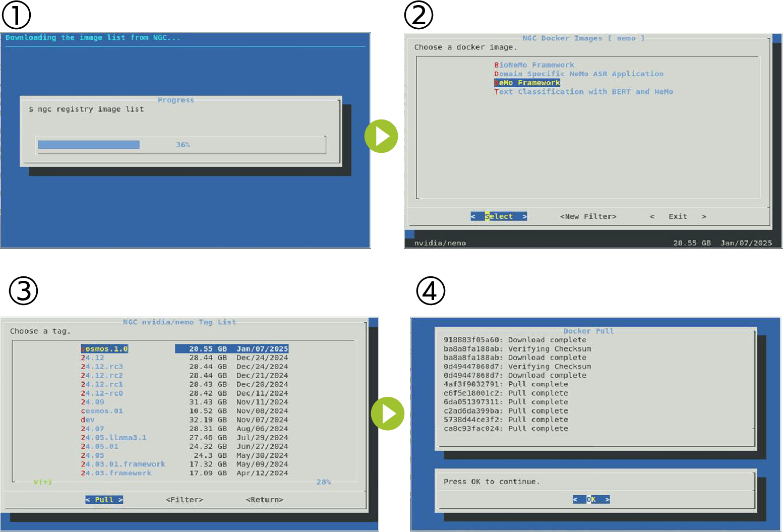Viewport: 783px width, 532px height.
Task: Select the 24.12-rc0 tag
Action: coord(185,393)
